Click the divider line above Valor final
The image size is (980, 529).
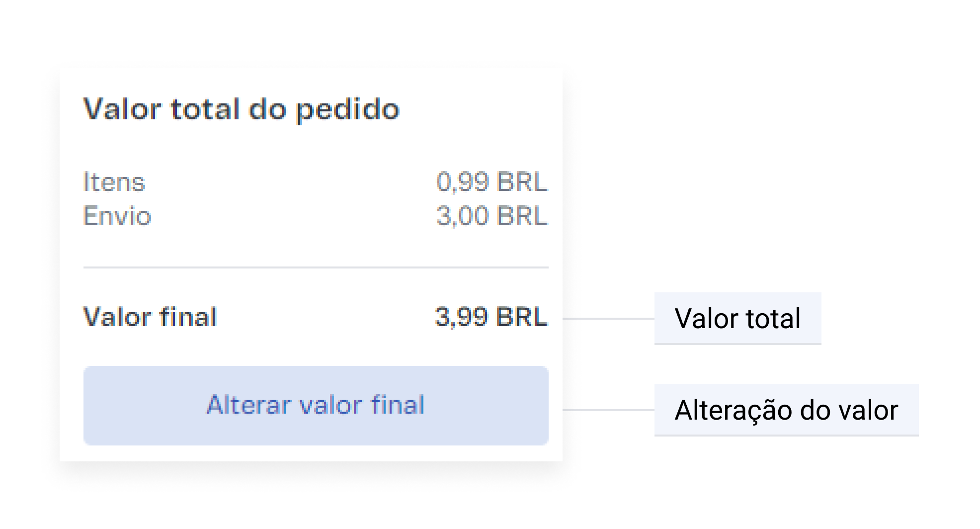(316, 267)
